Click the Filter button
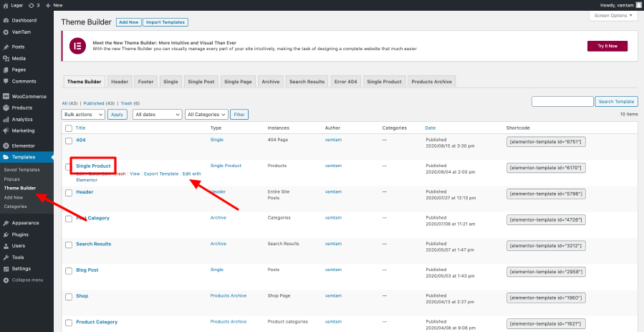Screen dimensions: 644x332 (x=239, y=115)
